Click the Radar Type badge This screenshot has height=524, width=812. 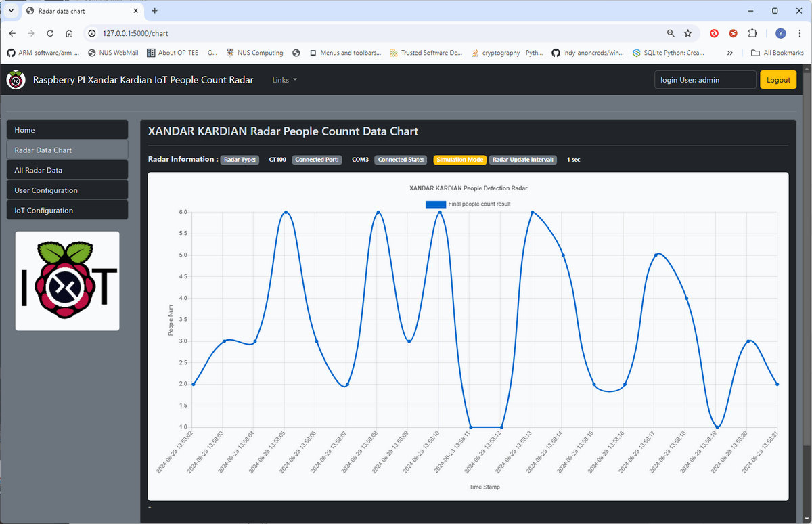click(x=240, y=160)
